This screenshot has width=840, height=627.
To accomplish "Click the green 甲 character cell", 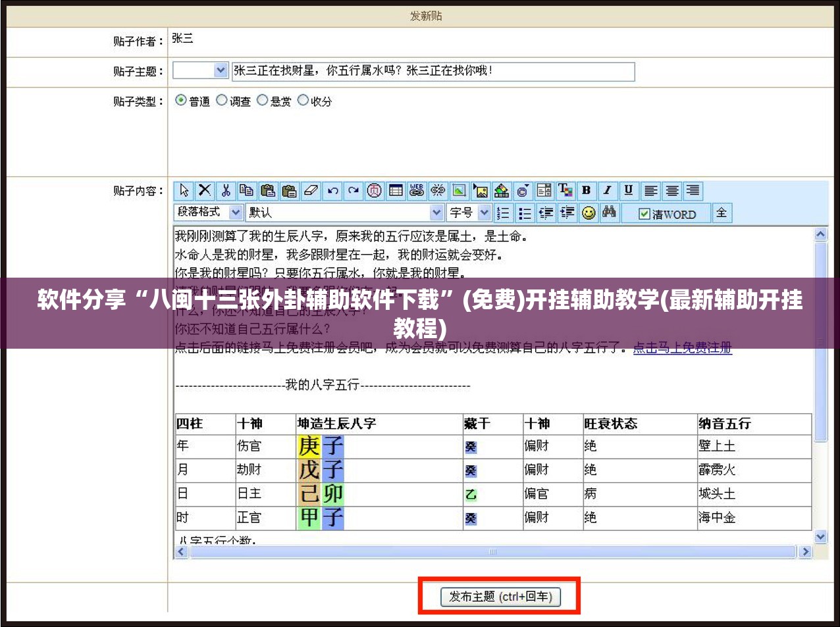I will click(309, 518).
